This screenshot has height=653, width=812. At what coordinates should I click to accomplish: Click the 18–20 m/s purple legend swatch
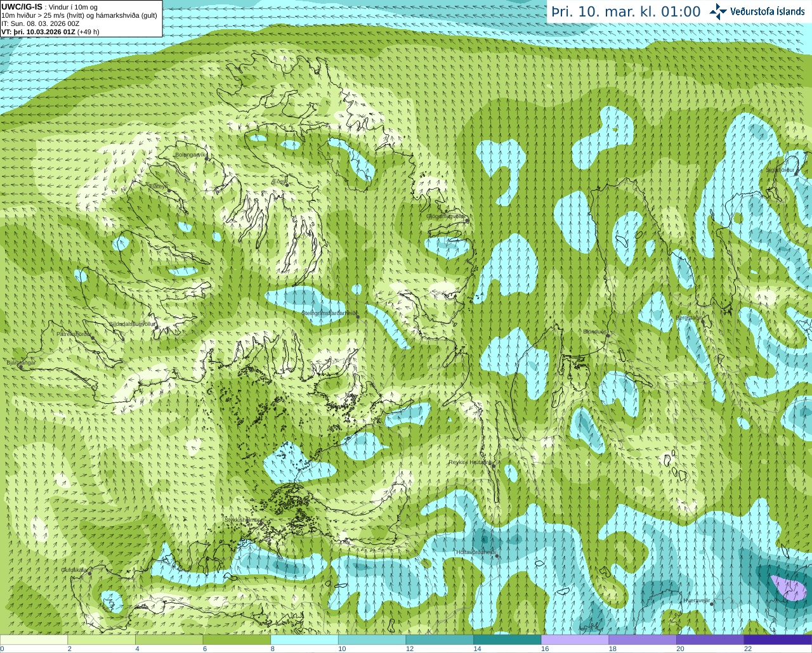pyautogui.click(x=643, y=640)
